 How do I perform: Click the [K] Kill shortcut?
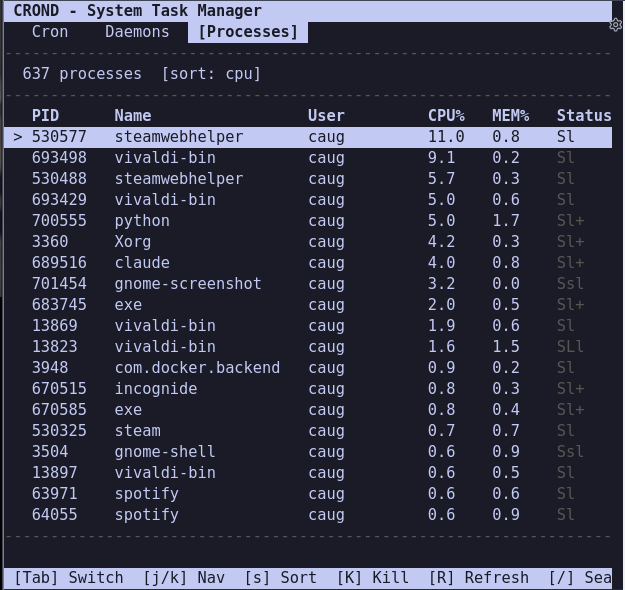[372, 578]
